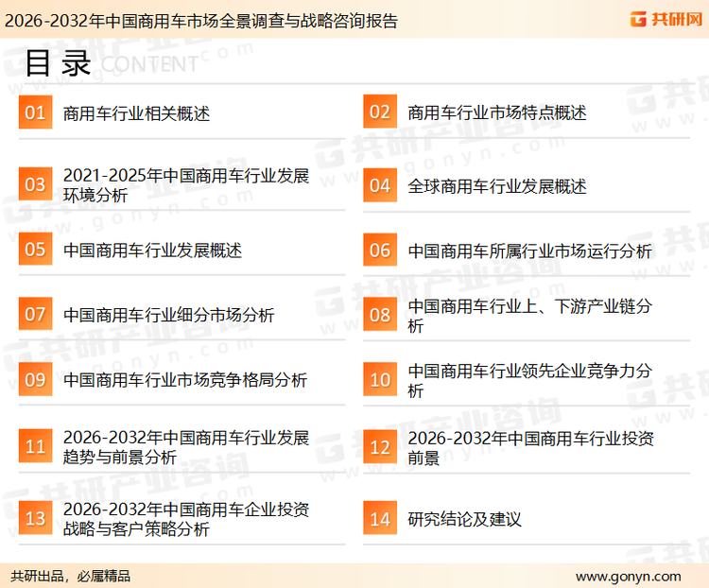Select the orange 03 chapter number box
The width and height of the screenshot is (709, 588).
pos(35,184)
